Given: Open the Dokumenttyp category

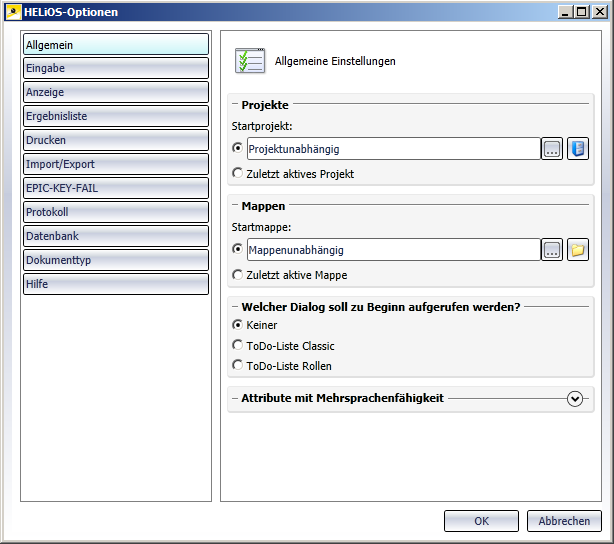Looking at the screenshot, I should [116, 260].
